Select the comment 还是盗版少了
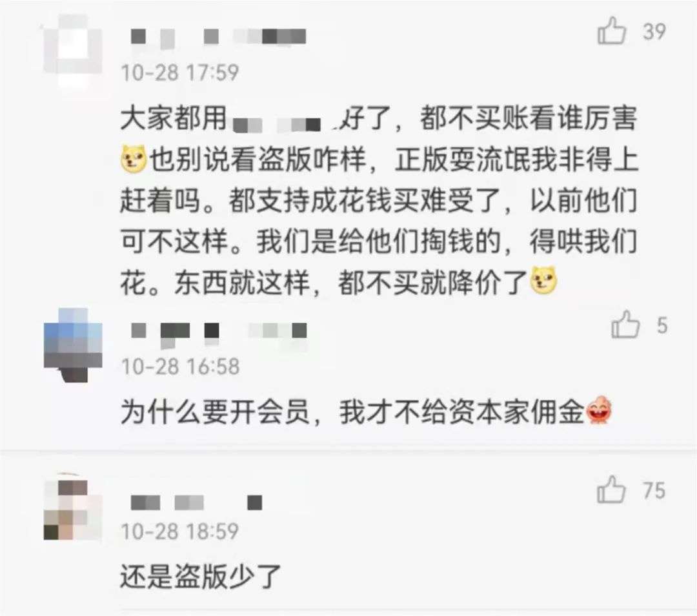 pos(201,577)
